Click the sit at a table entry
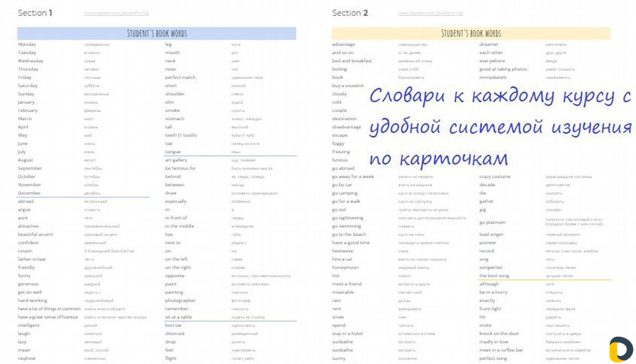Viewport: 636px width, 364px height. click(x=181, y=317)
